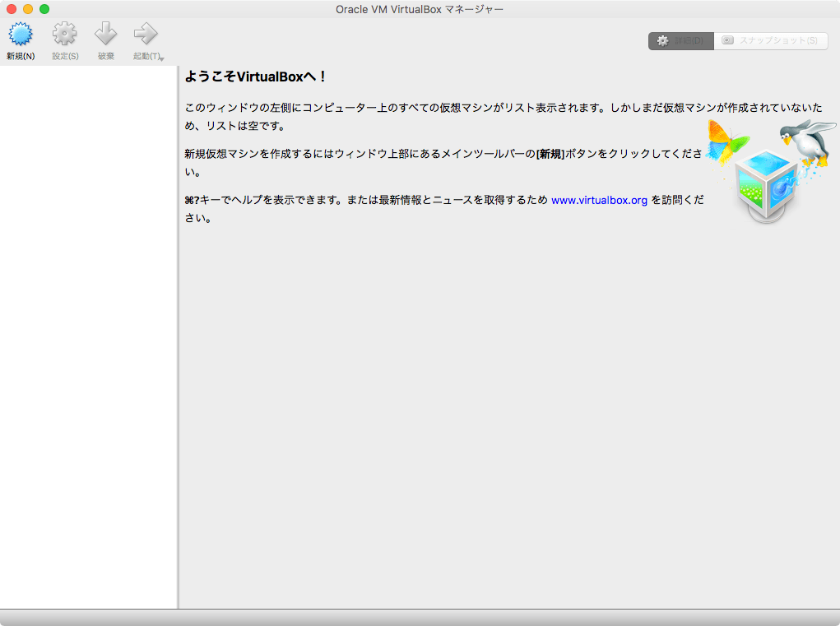The width and height of the screenshot is (840, 626).
Task: Open the 設定(S) settings gear icon
Action: [65, 35]
